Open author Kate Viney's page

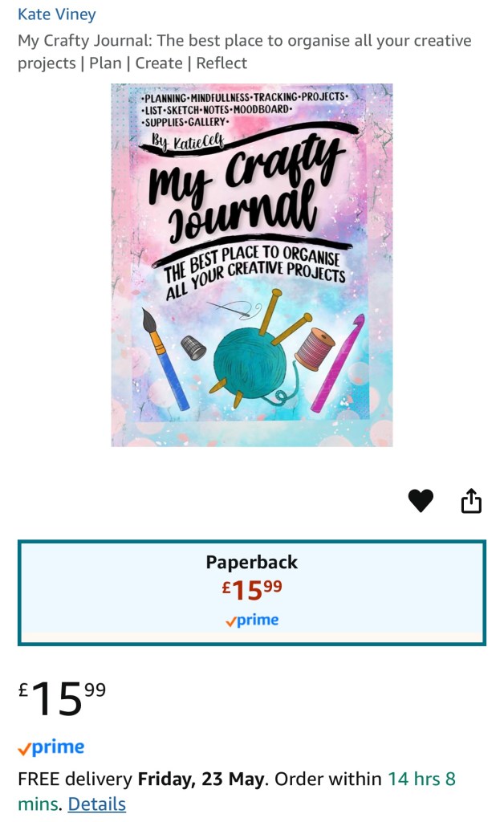coord(57,14)
